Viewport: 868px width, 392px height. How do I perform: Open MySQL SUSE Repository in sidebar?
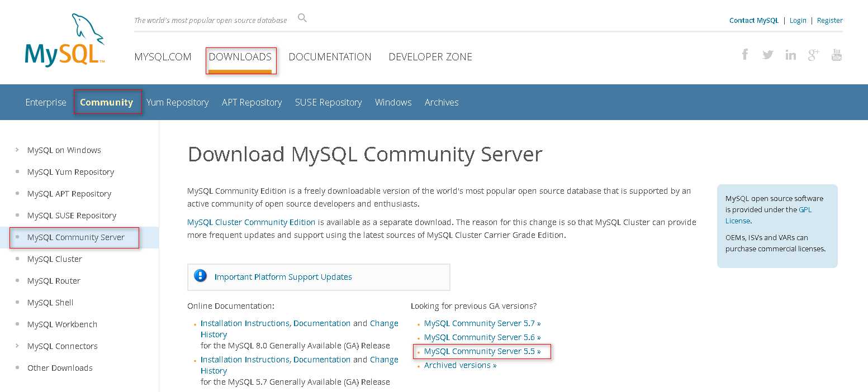coord(72,216)
